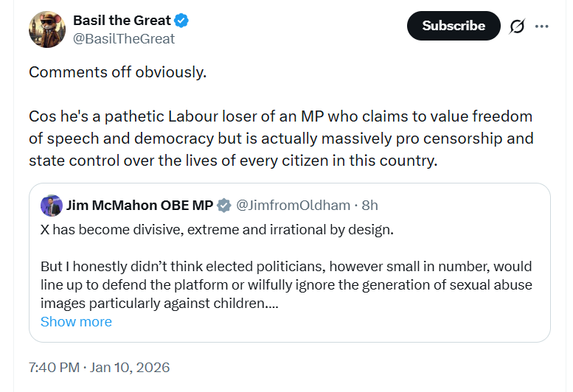The width and height of the screenshot is (573, 392).
Task: Click the 'pathetic Labour loser' paragraph text
Action: 280,139
